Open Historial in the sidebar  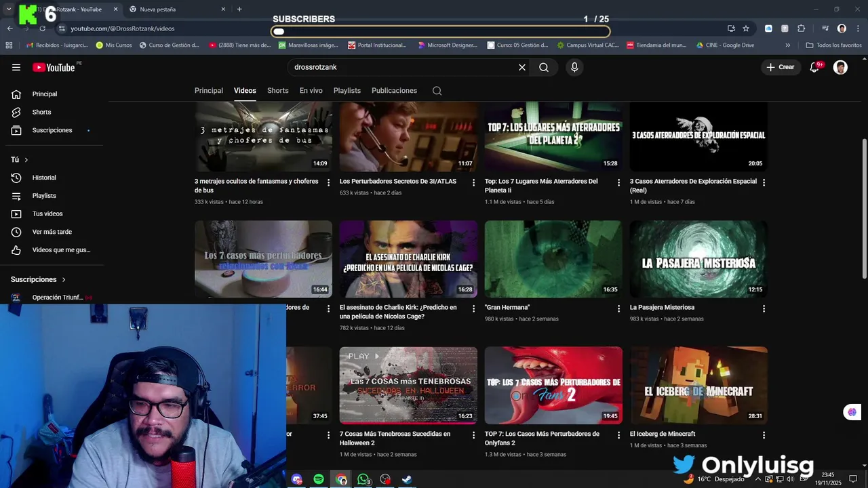tap(54, 178)
